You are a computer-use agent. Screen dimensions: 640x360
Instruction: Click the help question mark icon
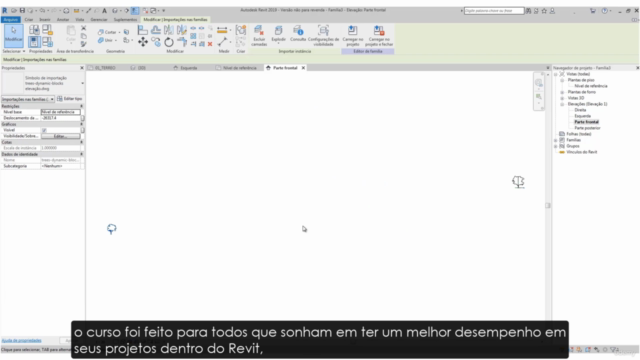(x=604, y=11)
